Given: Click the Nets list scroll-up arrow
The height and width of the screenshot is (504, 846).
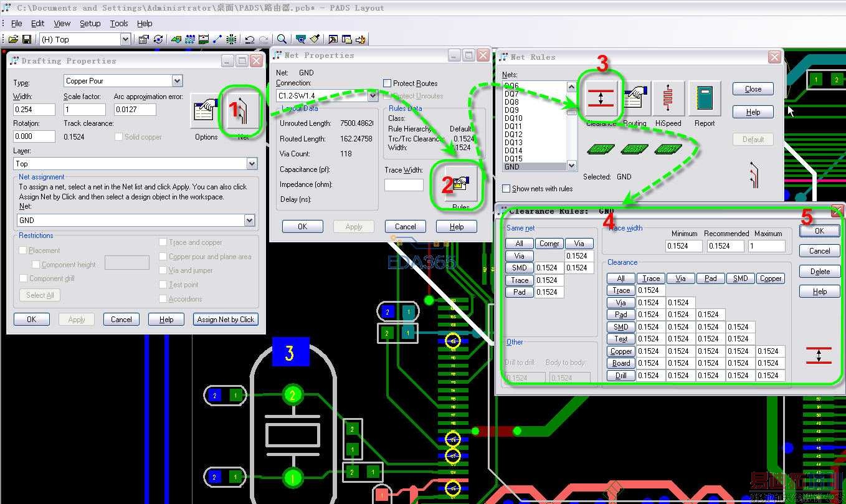Looking at the screenshot, I should point(571,87).
